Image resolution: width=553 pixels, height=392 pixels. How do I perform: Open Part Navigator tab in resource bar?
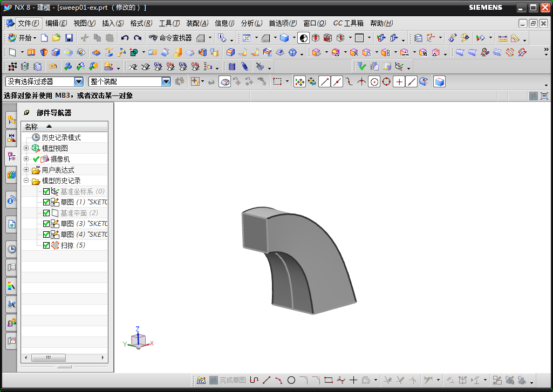point(12,156)
